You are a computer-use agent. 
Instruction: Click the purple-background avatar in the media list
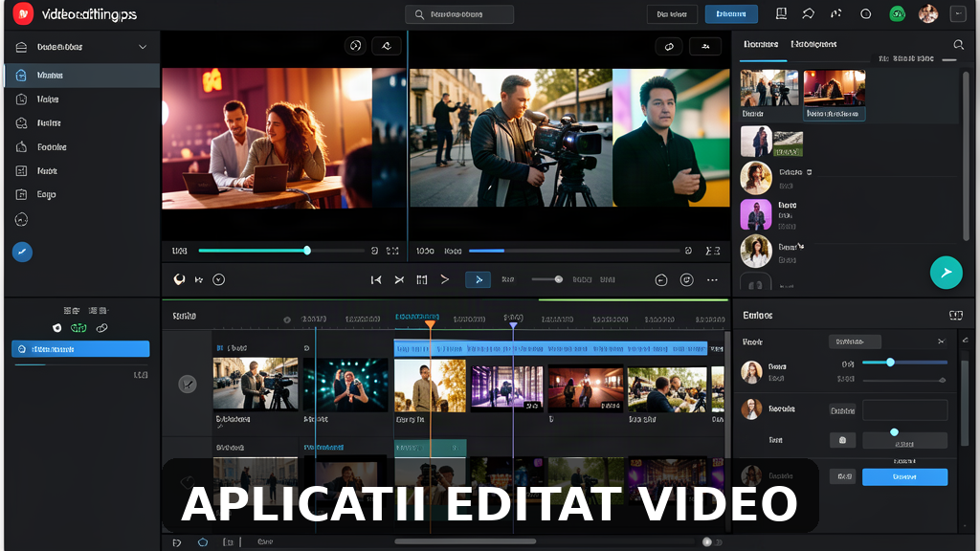pos(756,215)
